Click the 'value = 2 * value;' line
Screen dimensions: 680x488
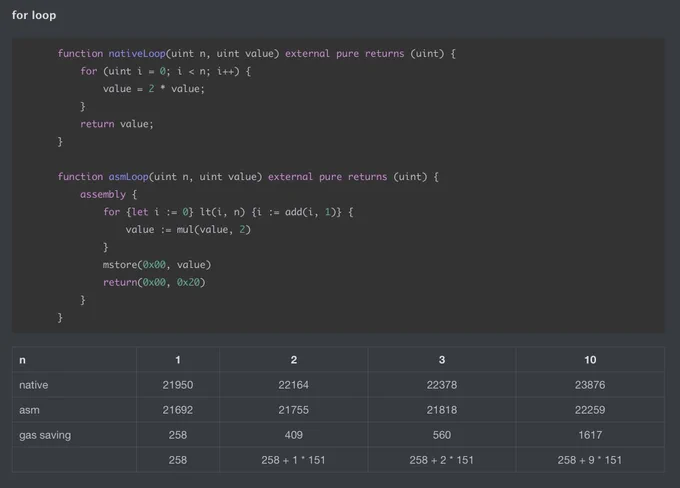click(154, 89)
